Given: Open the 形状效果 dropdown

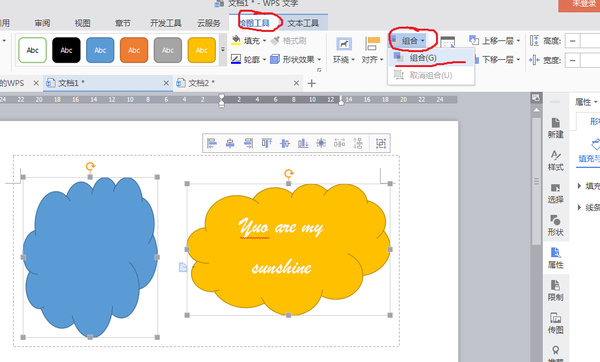Looking at the screenshot, I should (295, 59).
